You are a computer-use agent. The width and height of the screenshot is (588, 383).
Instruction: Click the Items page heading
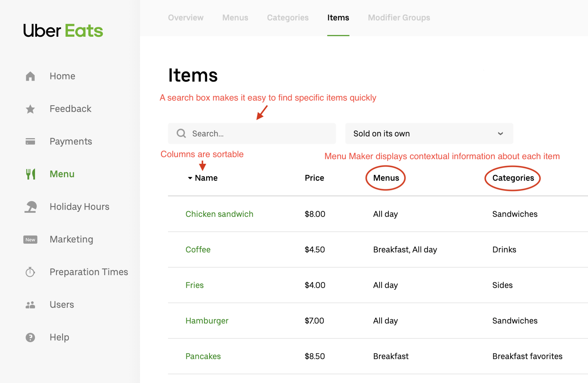[x=193, y=75]
